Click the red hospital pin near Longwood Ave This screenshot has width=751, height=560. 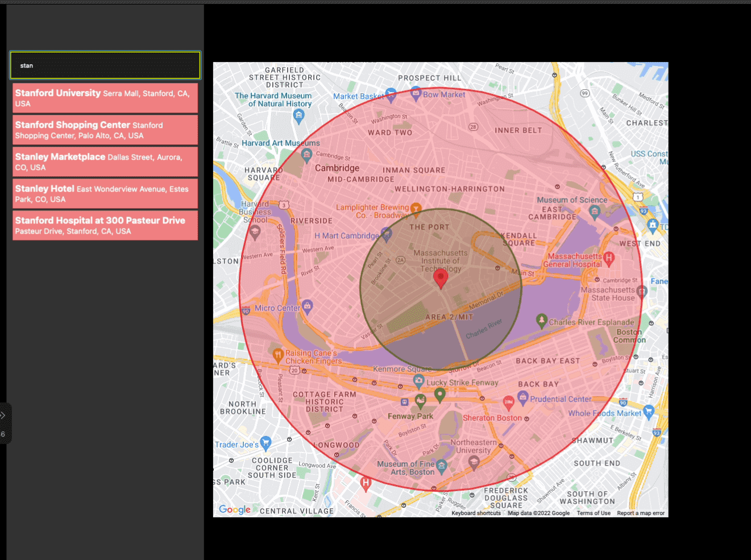coord(366,484)
